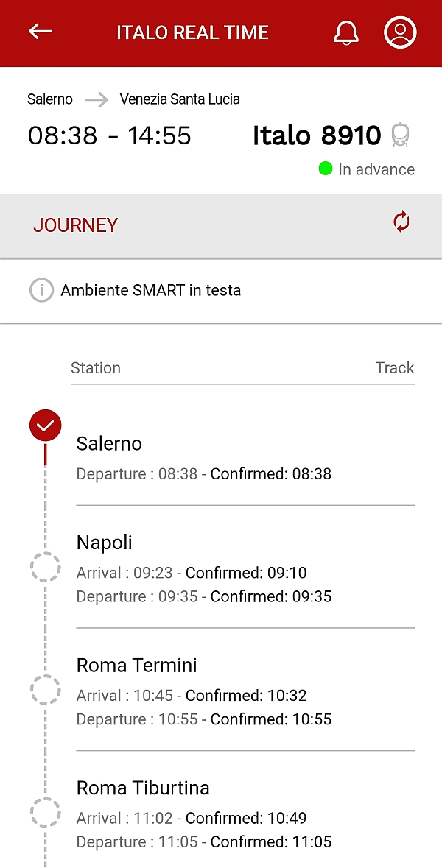Click the green In advance status dot
Viewport: 442px width, 868px height.
326,169
